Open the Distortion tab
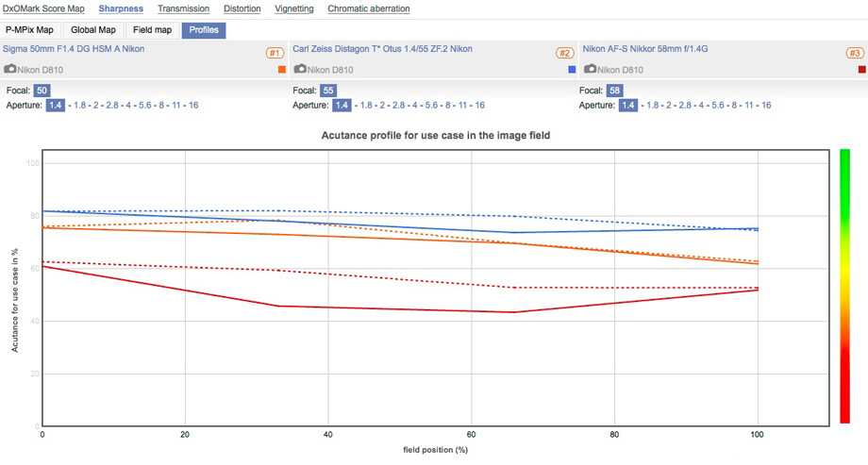 [x=242, y=8]
